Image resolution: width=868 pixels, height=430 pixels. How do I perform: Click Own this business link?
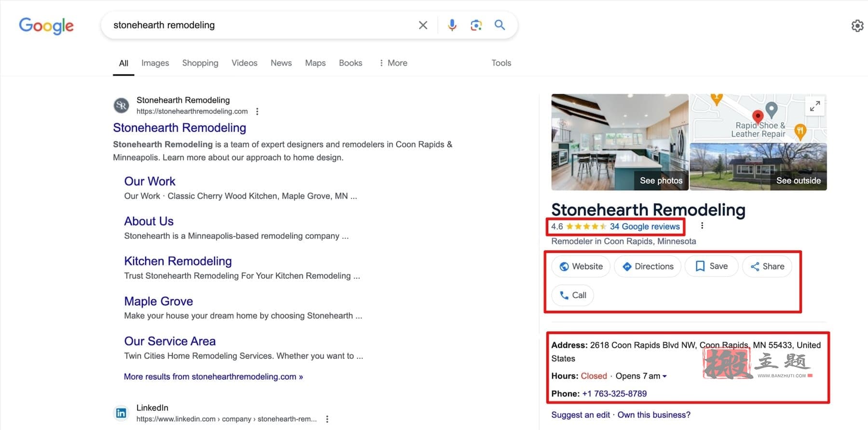point(654,415)
